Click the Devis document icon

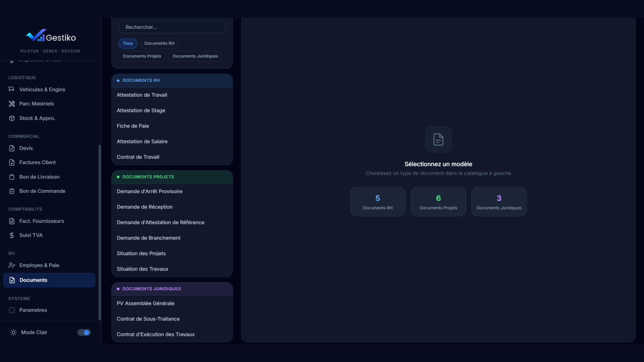12,148
